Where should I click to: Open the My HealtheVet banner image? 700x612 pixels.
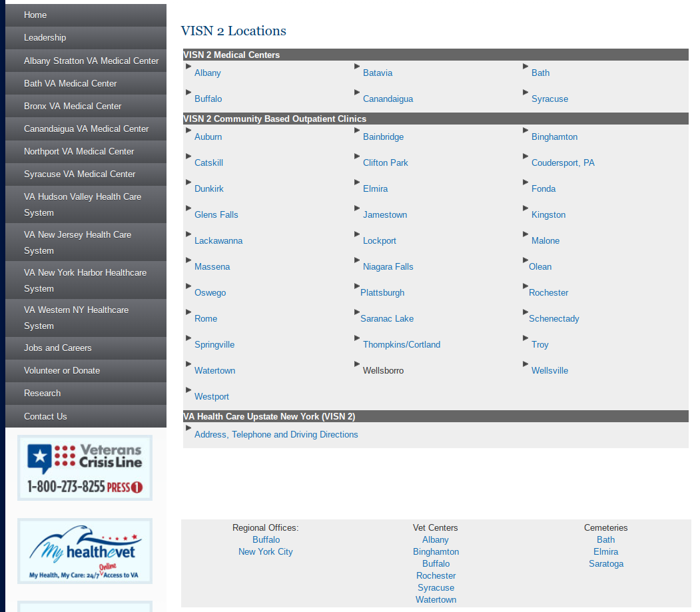tap(85, 551)
